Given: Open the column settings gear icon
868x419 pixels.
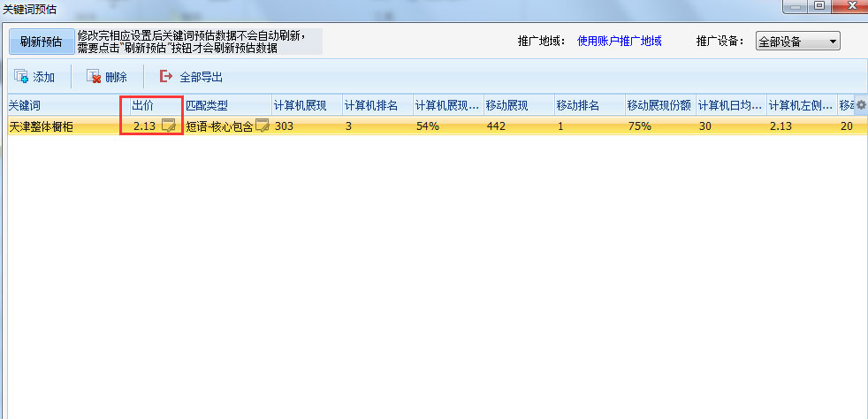Looking at the screenshot, I should click(861, 105).
